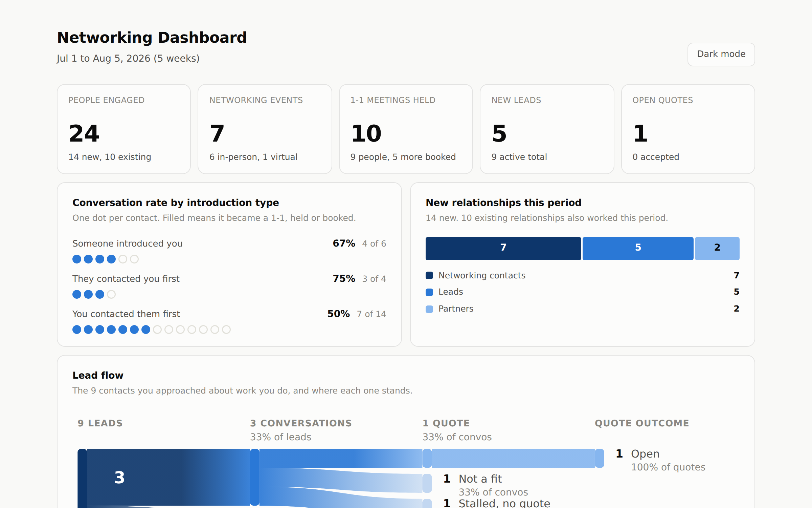Select the Networking Events card
This screenshot has height=508, width=812.
point(265,129)
